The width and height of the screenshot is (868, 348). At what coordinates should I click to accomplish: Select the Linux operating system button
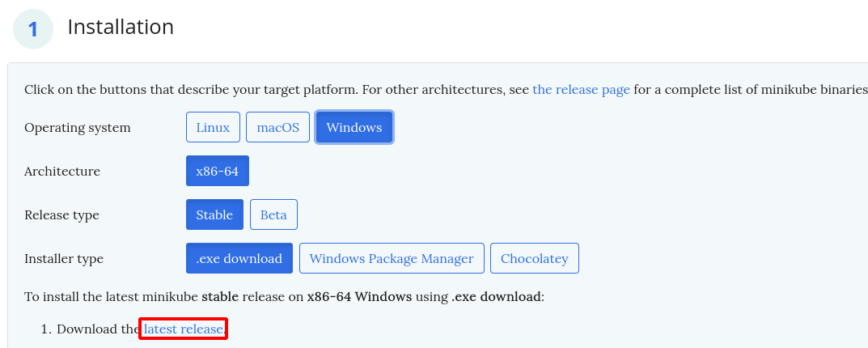(x=213, y=127)
